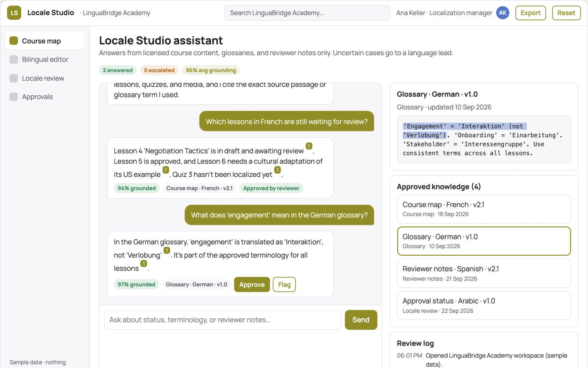This screenshot has height=368, width=588.
Task: Go to Course map section
Action: 45,41
